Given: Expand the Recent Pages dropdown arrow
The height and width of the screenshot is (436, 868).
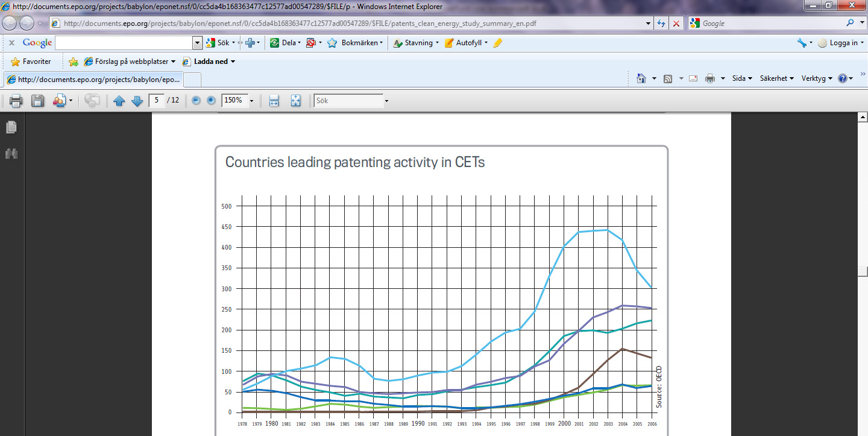Looking at the screenshot, I should coord(40,23).
